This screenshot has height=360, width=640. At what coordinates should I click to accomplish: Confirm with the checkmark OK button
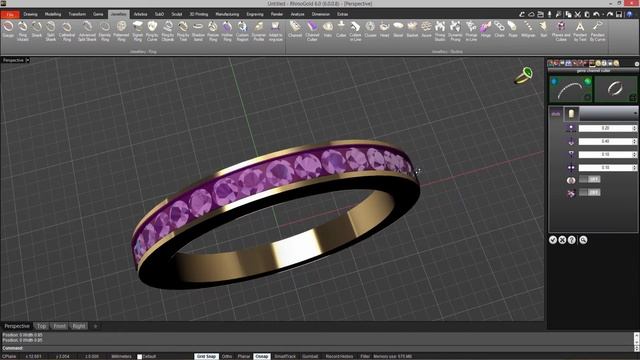pyautogui.click(x=553, y=240)
